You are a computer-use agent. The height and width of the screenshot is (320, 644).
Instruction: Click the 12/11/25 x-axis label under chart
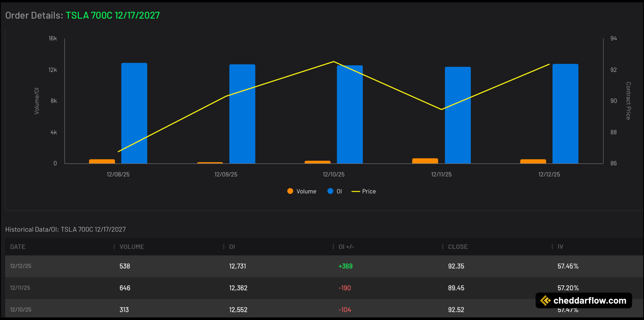[441, 174]
